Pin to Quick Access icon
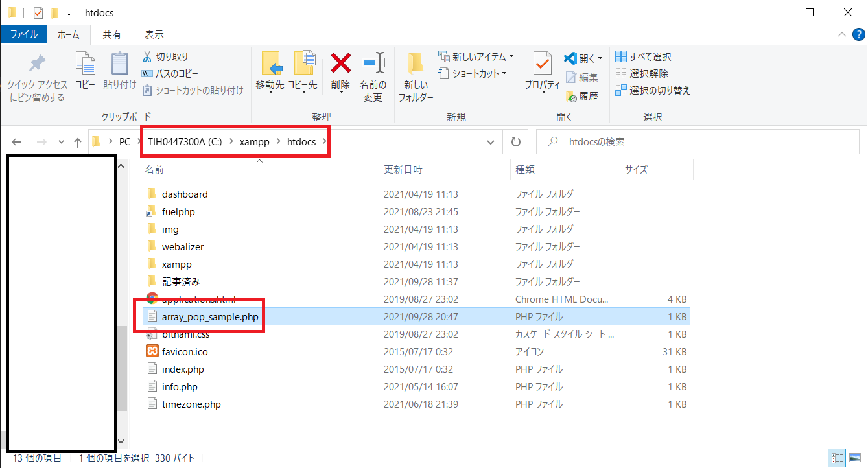The height and width of the screenshot is (468, 868). [37, 65]
